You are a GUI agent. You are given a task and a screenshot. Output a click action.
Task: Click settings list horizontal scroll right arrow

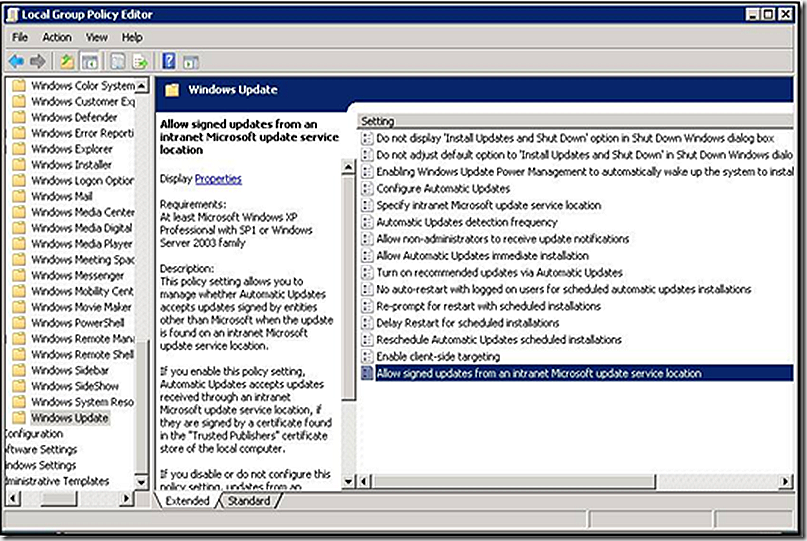(x=785, y=481)
